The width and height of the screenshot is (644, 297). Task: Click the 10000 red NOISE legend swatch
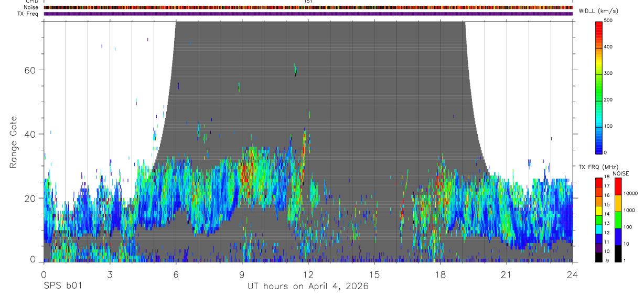click(x=618, y=186)
